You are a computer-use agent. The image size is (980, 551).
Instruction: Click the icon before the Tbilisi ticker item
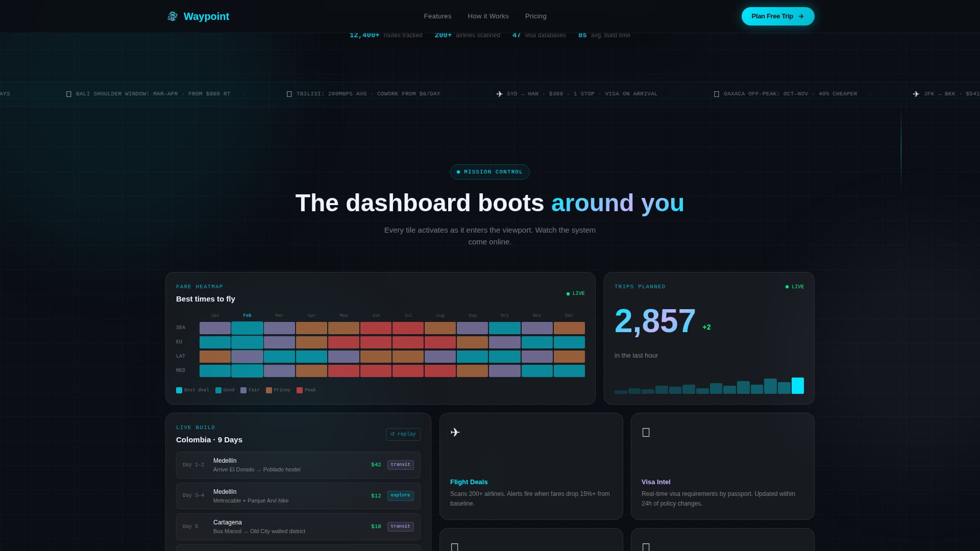coord(289,94)
